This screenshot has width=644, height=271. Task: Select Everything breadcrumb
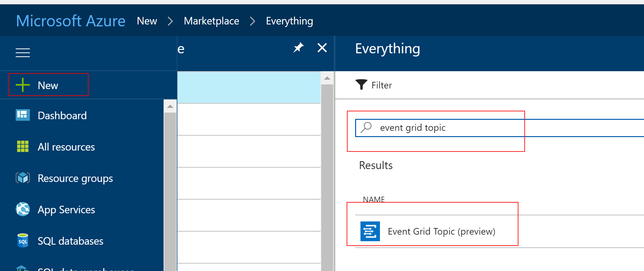290,21
